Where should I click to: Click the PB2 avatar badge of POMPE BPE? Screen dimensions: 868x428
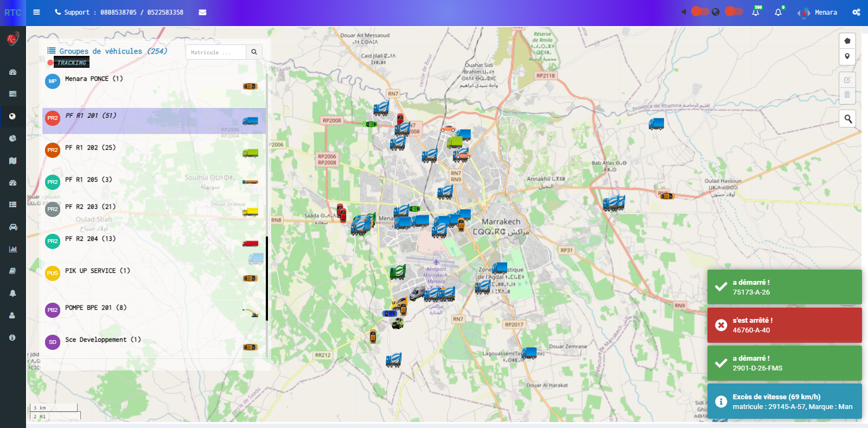[53, 310]
